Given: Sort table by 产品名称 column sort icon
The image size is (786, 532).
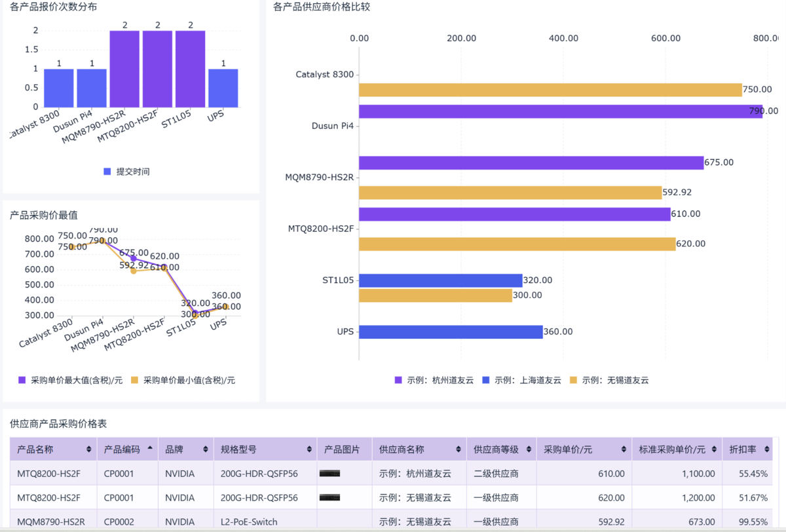Looking at the screenshot, I should 88,449.
